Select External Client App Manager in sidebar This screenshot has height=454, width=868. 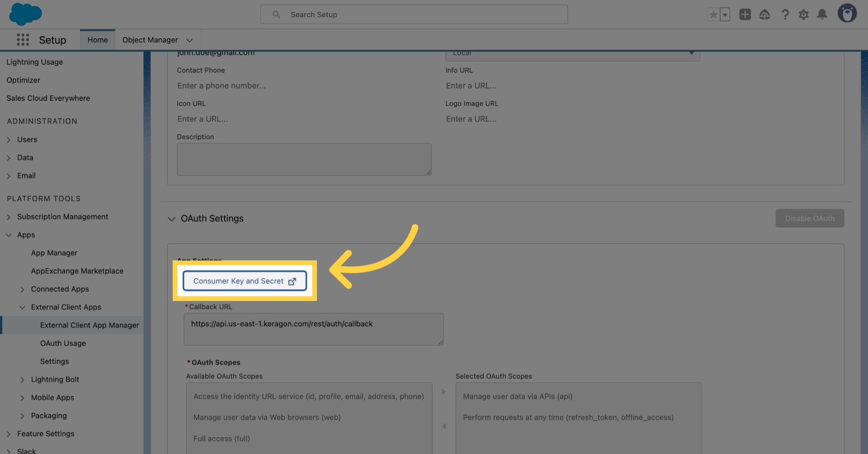tap(89, 325)
